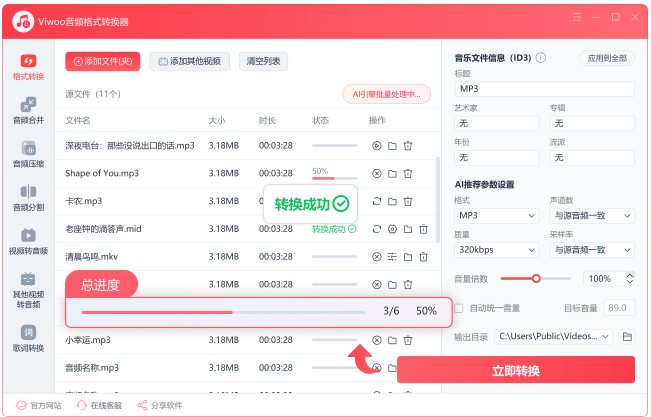Click the 音量倍数 slider handle

click(536, 278)
